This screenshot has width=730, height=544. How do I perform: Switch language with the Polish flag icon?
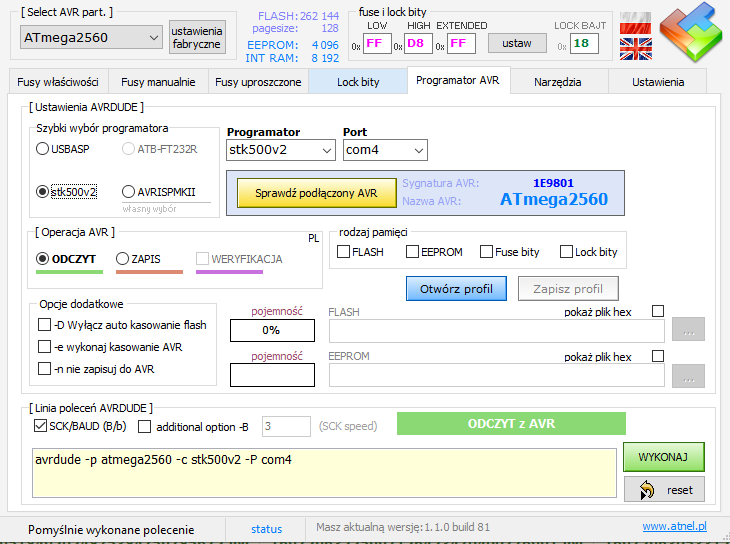click(635, 23)
